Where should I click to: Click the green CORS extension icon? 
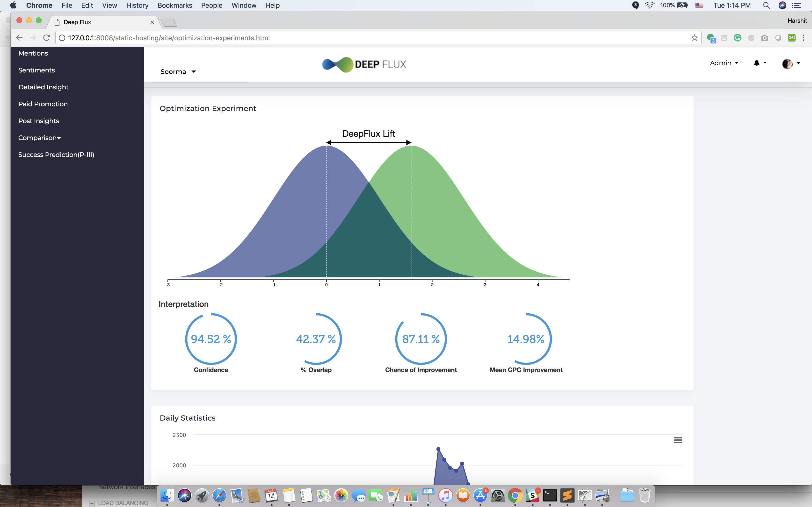791,38
